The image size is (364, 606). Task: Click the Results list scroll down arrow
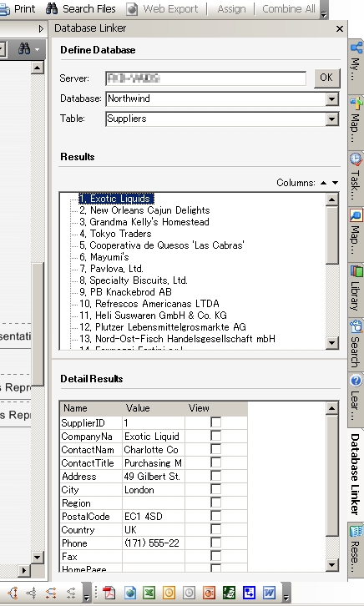point(332,343)
